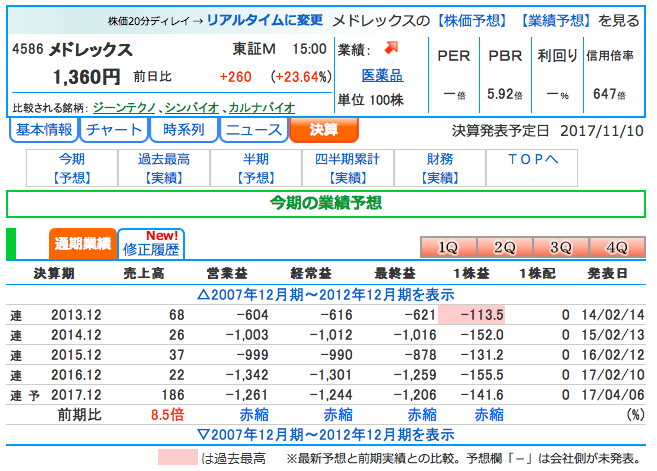This screenshot has height=471, width=657.
Task: Open 【株価予想】 link
Action: 472,20
